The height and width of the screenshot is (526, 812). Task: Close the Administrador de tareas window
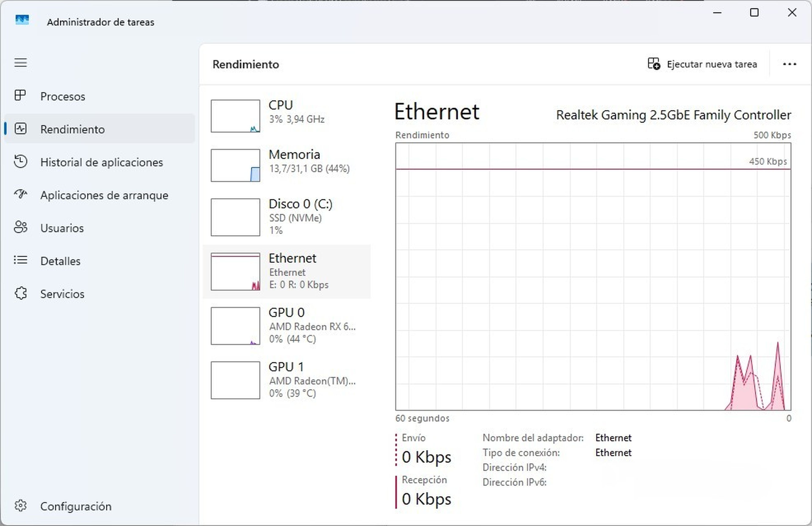coord(792,13)
